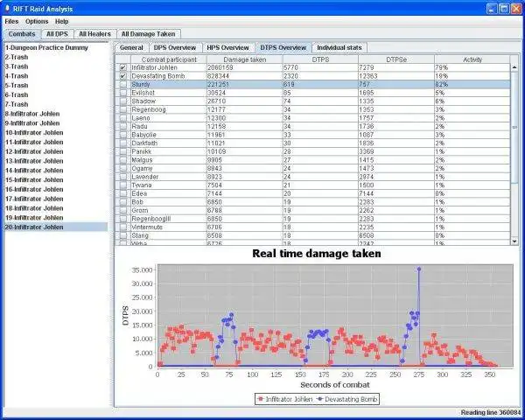
Task: Click the table scrollbar down arrow
Action: (514, 241)
